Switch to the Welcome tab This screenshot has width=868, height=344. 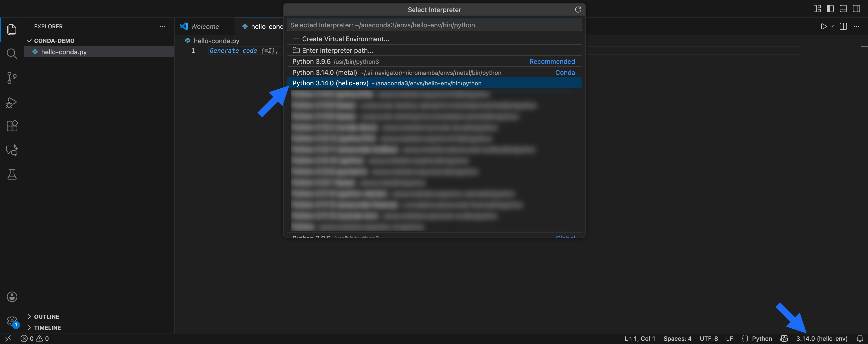[x=204, y=26]
